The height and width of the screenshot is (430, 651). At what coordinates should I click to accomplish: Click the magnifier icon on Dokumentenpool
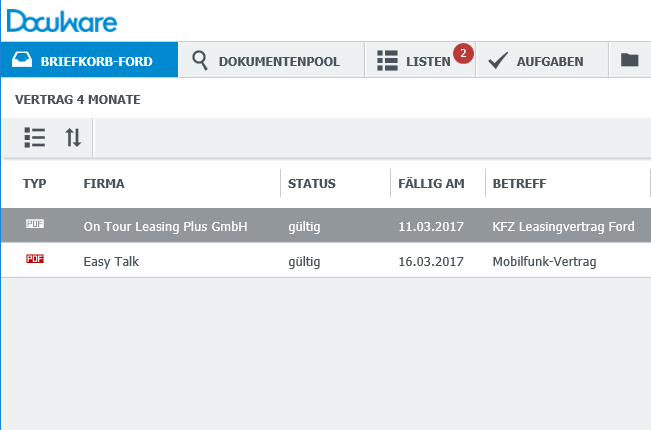(200, 61)
